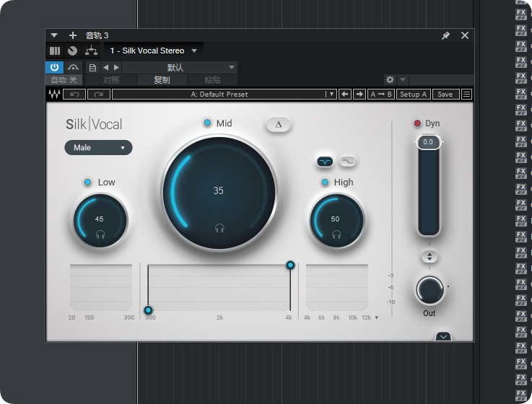This screenshot has width=532, height=404.
Task: Click the mix knob dial icon
Action: pos(72,51)
